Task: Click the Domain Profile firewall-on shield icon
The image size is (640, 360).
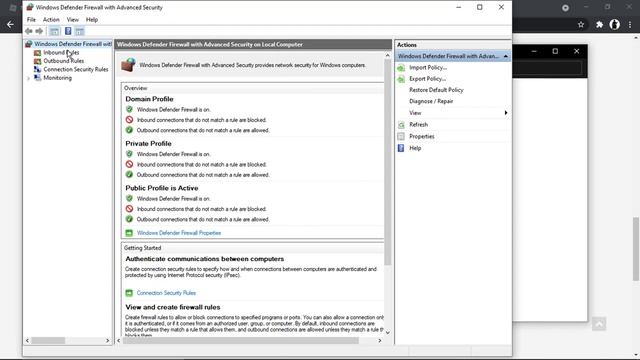Action: 129,109
